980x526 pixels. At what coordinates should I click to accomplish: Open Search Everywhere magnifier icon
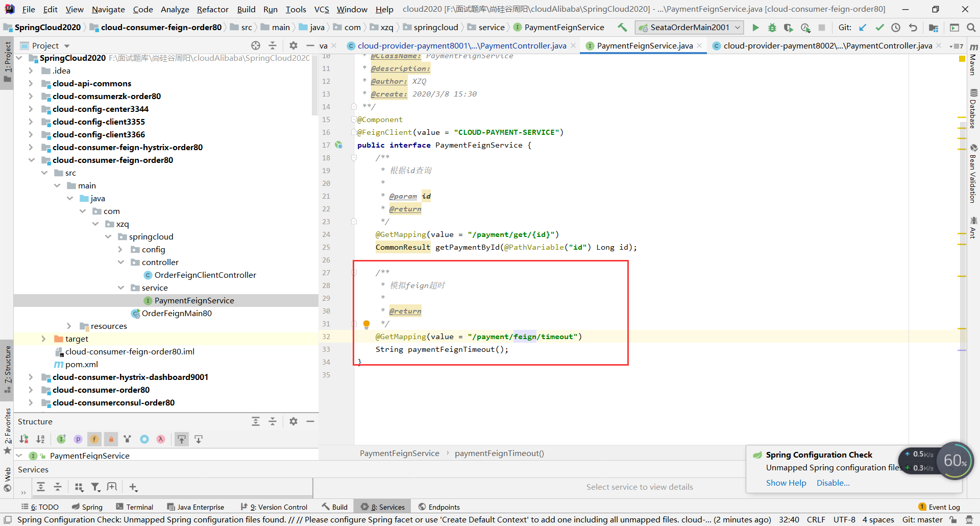click(971, 28)
